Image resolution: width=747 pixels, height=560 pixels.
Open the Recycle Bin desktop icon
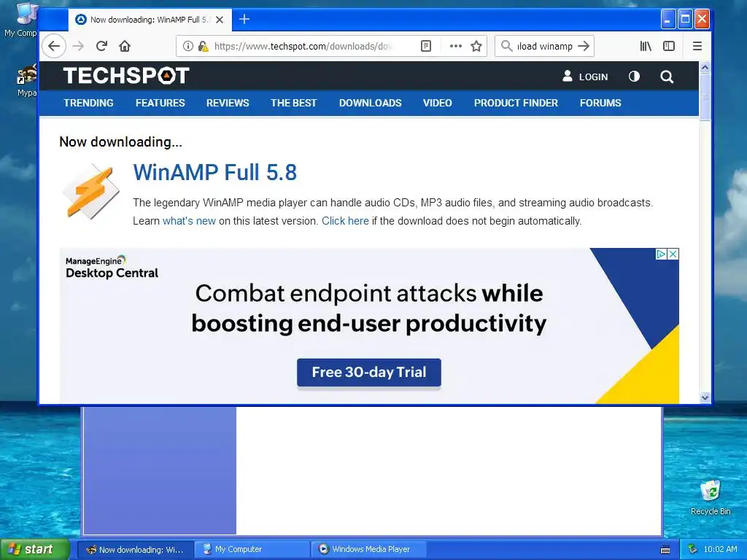click(x=711, y=497)
